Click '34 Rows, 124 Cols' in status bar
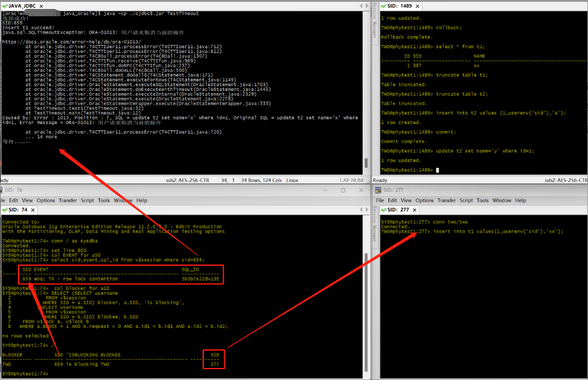The height and width of the screenshot is (380, 588). (x=262, y=180)
